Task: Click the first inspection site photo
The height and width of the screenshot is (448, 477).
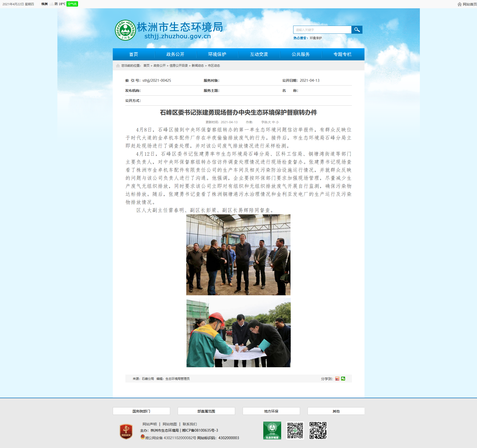Action: (x=238, y=255)
